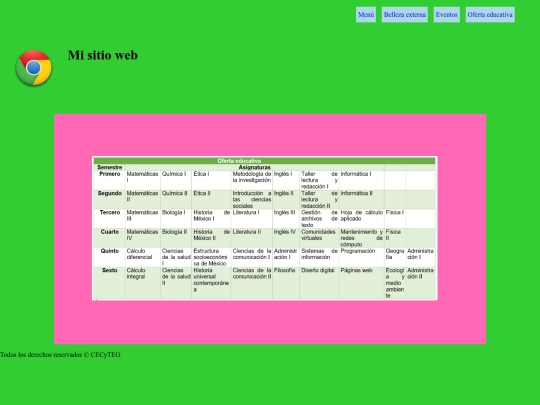Select the 'Cuarto' semester row label

[x=110, y=232]
